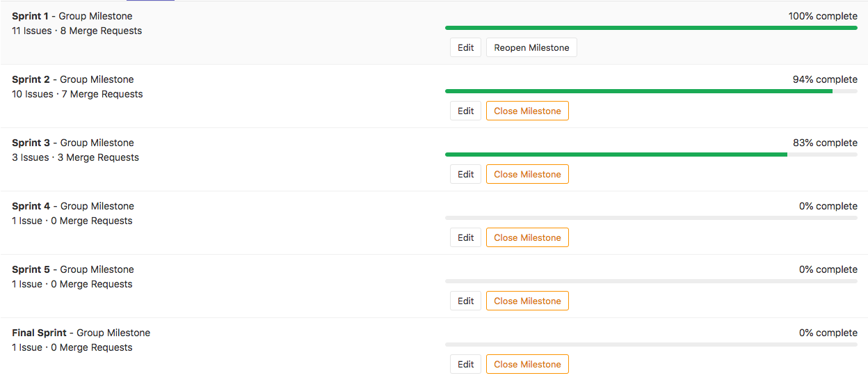Viewport: 868px width, 387px height.
Task: Open the Sprint 3 milestone title link
Action: coord(31,143)
